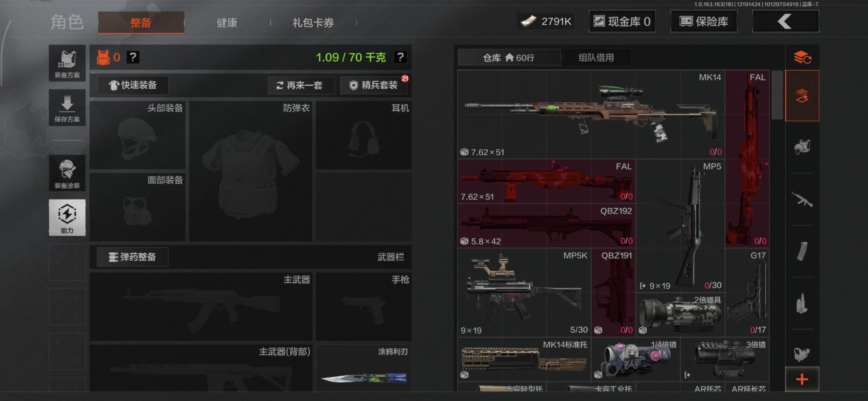The width and height of the screenshot is (868, 401).
Task: Open the 精兵套装 button
Action: click(x=374, y=85)
